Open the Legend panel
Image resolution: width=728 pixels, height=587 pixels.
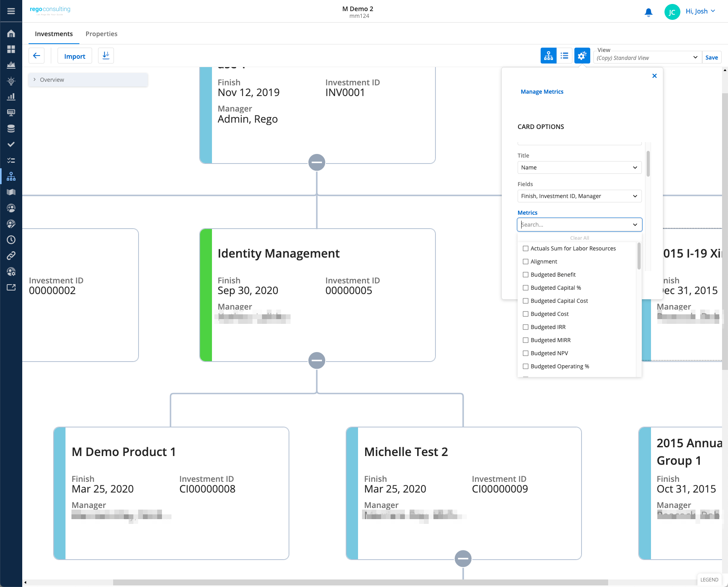point(709,580)
